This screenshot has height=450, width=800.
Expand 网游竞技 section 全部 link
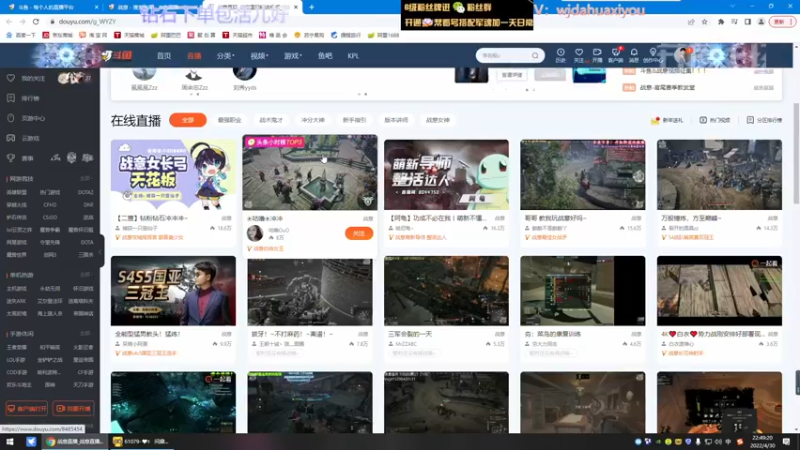click(86, 179)
